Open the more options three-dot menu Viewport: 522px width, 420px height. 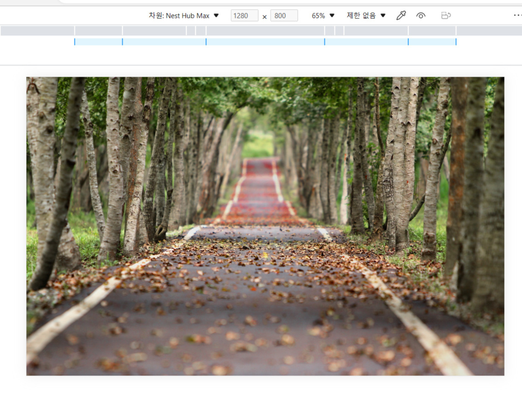pos(518,15)
